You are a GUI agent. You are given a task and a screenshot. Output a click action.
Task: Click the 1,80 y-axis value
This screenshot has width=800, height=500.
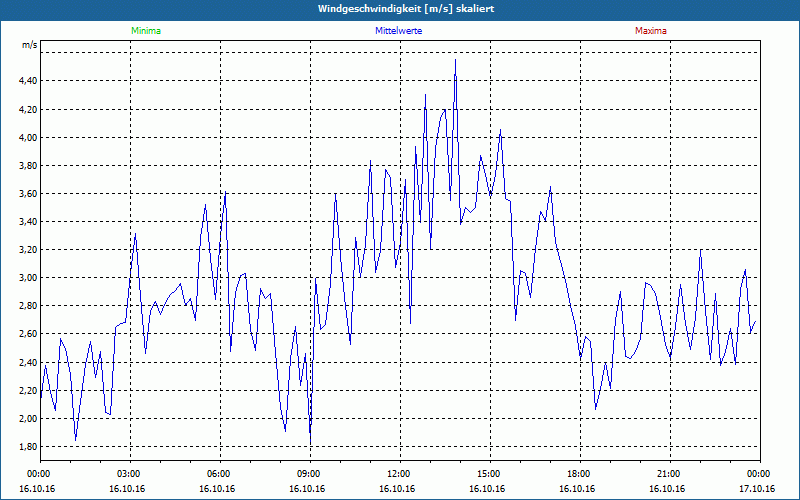[x=29, y=446]
